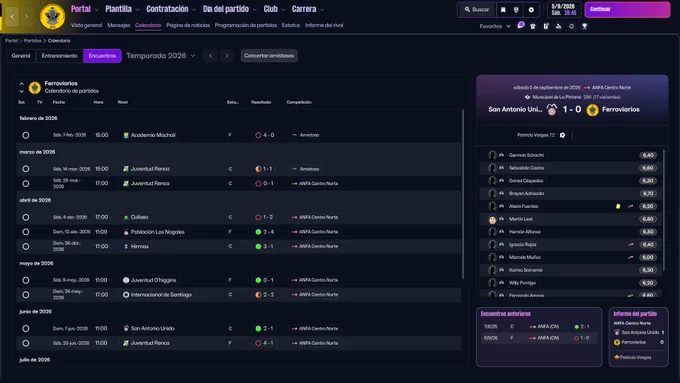
Task: Open the league standings favorite icon
Action: point(559,26)
